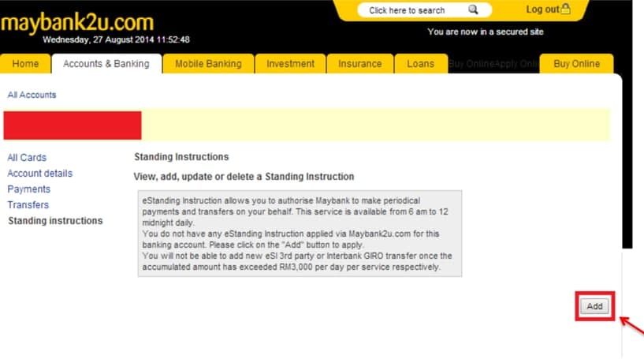Click into the search field

(x=425, y=10)
